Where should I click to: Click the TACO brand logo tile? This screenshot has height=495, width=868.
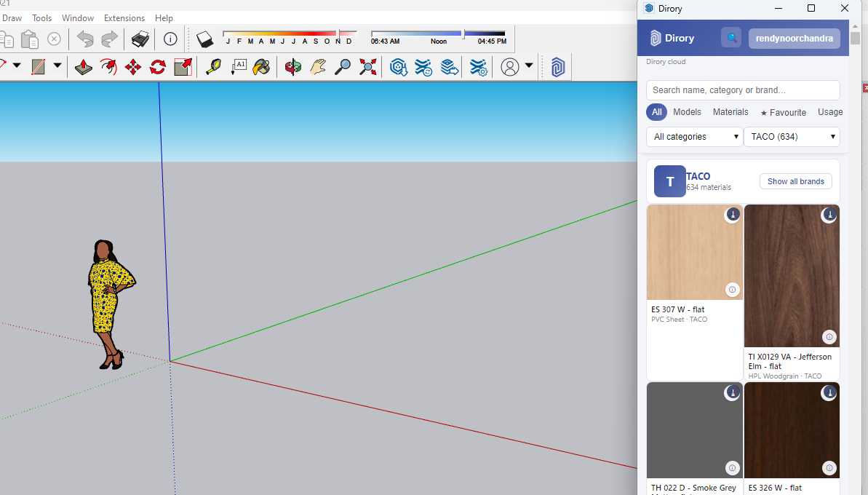pos(670,181)
